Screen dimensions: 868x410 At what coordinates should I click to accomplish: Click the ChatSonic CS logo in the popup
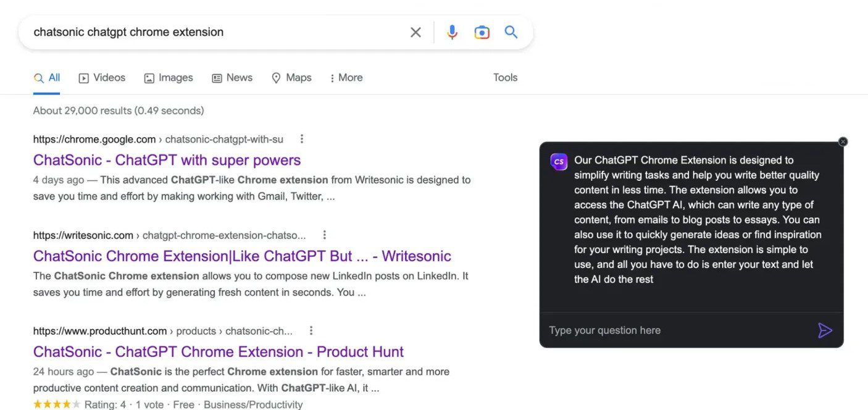[558, 161]
